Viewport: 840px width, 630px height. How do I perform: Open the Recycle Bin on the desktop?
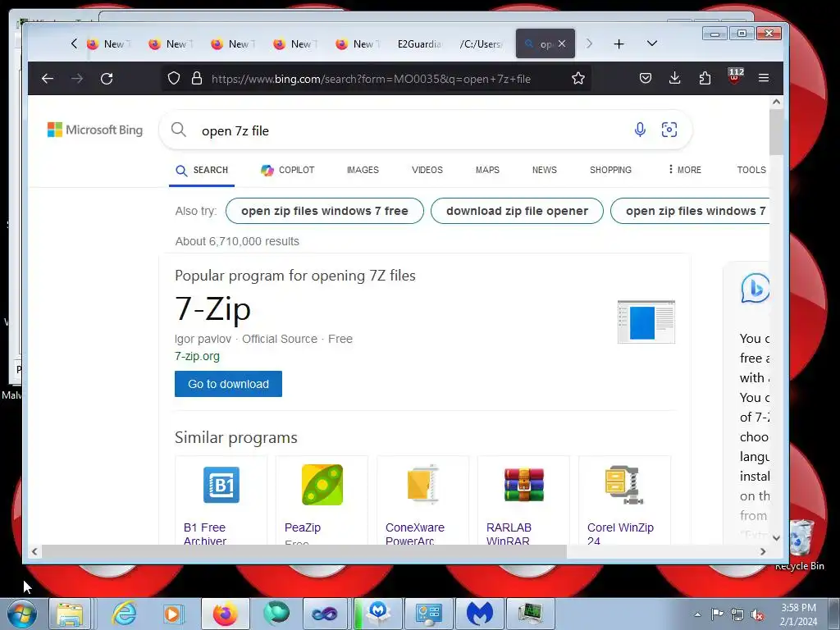[799, 544]
